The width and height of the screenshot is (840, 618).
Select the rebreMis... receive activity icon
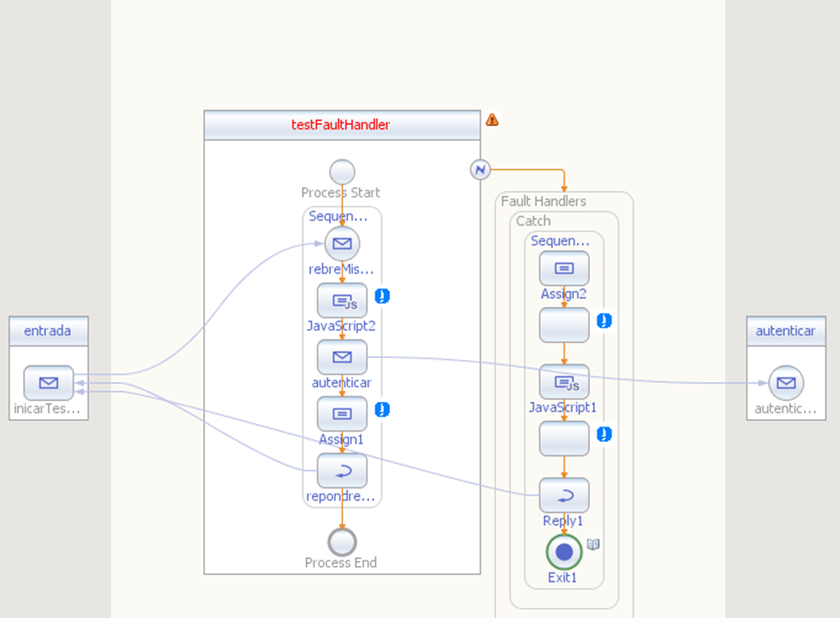click(x=342, y=244)
